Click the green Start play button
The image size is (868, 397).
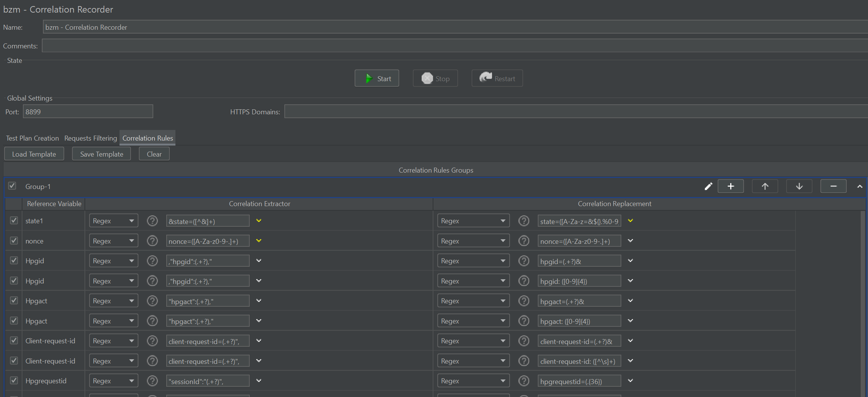(x=377, y=78)
